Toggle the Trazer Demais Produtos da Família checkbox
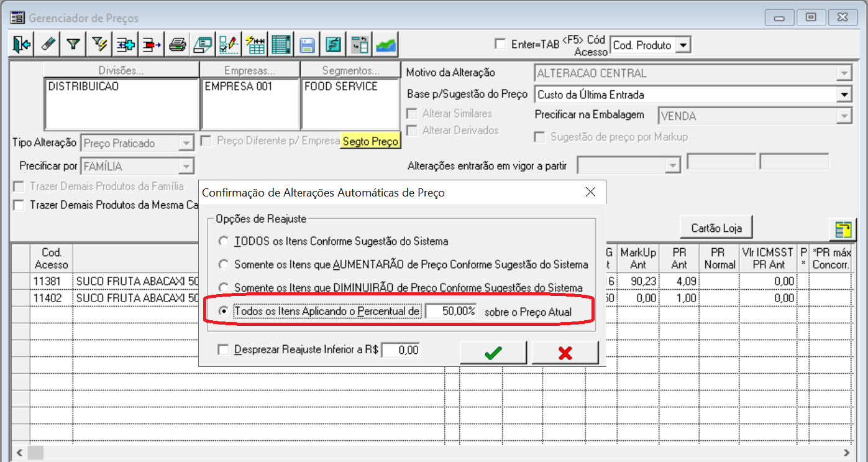Image resolution: width=868 pixels, height=462 pixels. tap(19, 186)
